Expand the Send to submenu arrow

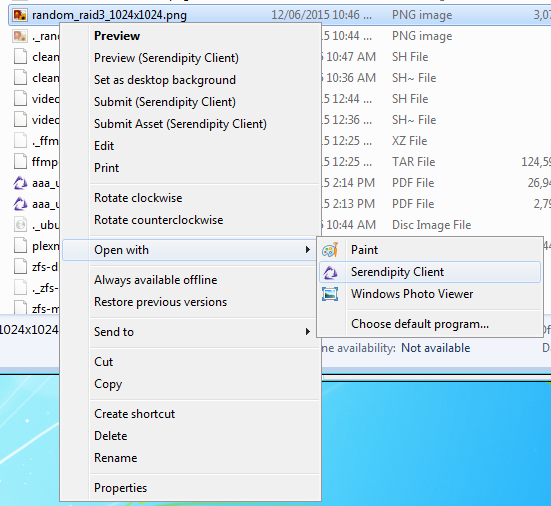308,331
